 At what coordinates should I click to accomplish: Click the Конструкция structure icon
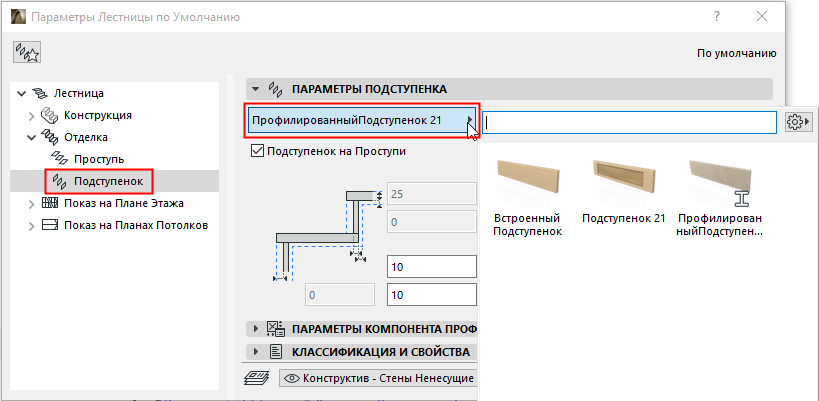pos(50,115)
